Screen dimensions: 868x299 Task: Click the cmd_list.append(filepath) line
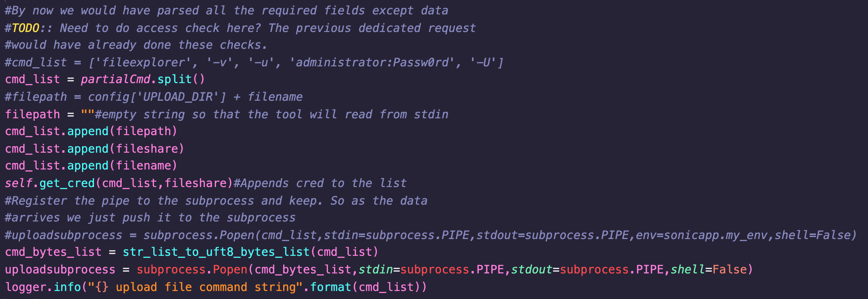pyautogui.click(x=91, y=132)
